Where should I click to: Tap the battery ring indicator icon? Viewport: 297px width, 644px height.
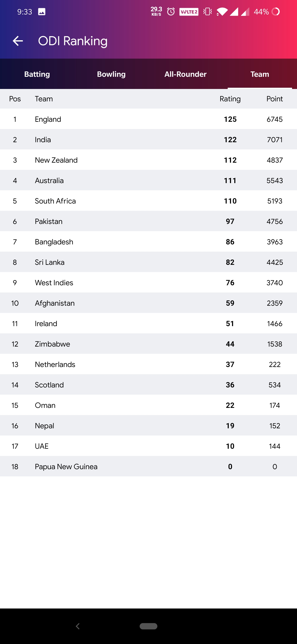[x=276, y=12]
